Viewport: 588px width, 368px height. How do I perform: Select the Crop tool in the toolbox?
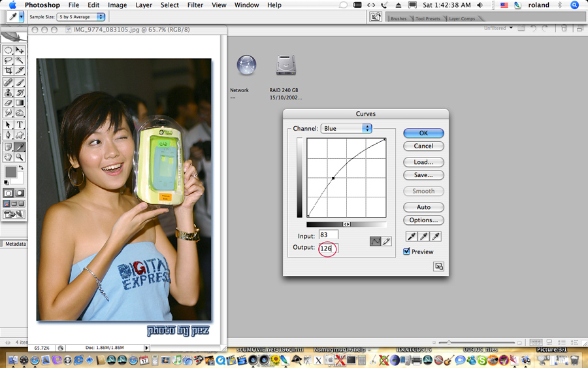[x=8, y=71]
